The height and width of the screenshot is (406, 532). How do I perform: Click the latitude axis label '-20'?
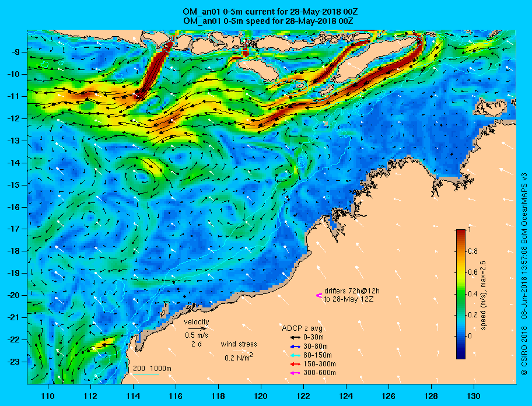(13, 295)
